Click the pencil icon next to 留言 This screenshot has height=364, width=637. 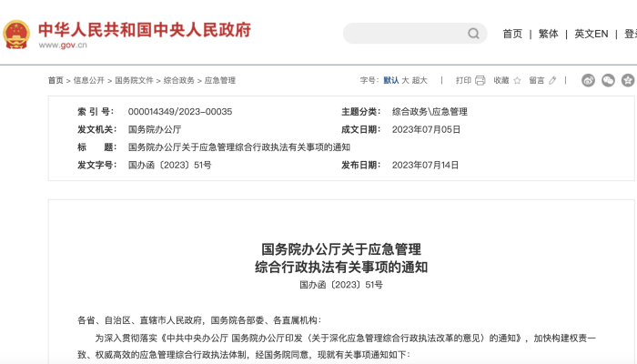553,80
